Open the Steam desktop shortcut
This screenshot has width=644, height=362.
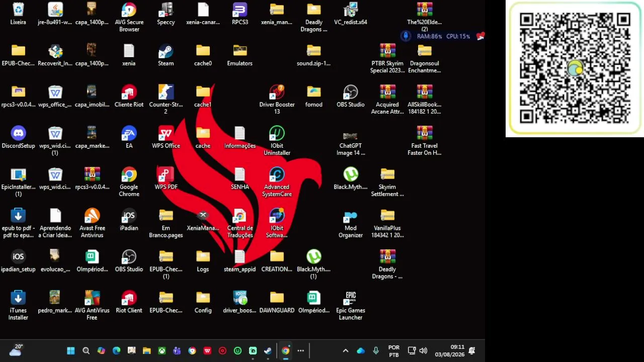(x=166, y=55)
